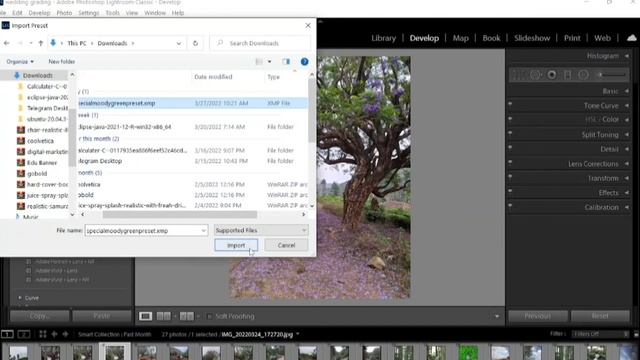
Task: Go up one folder level
Action: tap(40, 43)
